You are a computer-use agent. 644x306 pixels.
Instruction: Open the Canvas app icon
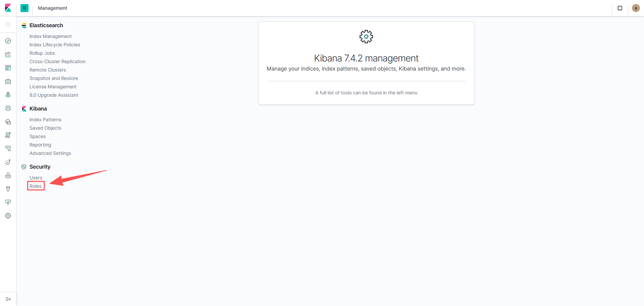pos(8,81)
